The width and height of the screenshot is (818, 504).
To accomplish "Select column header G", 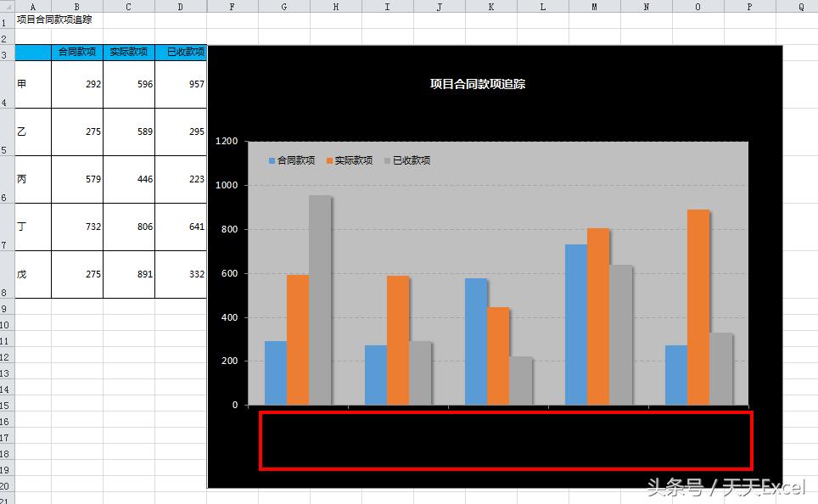I will pos(283,7).
